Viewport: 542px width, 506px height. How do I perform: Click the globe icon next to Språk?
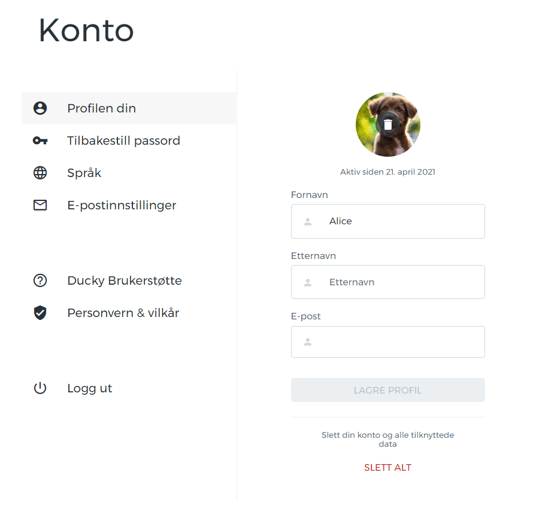coord(40,173)
